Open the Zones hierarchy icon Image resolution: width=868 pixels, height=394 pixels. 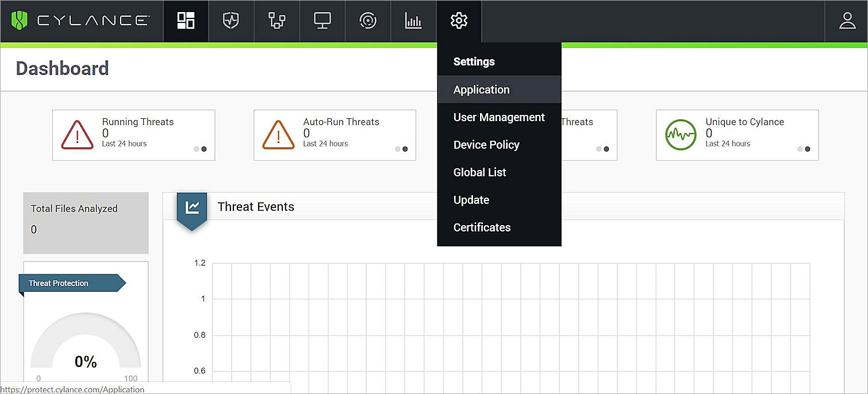(x=276, y=21)
